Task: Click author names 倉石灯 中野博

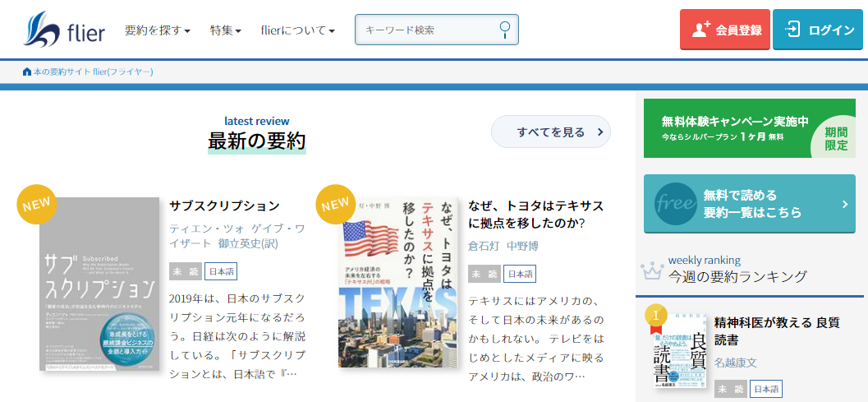Action: [x=503, y=246]
